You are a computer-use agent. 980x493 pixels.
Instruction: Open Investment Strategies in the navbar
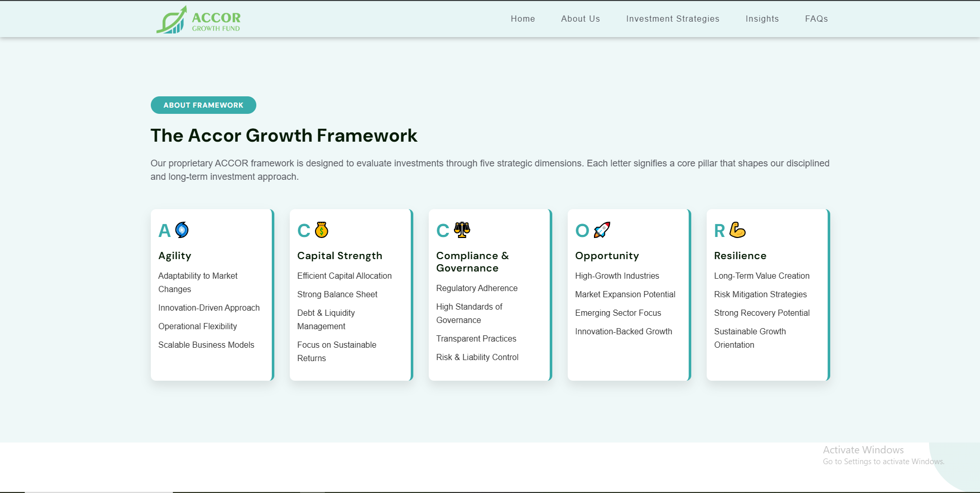(672, 19)
